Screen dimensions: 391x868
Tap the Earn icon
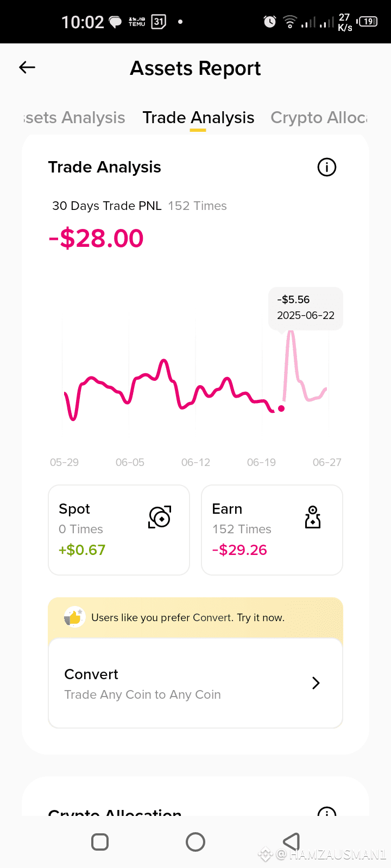tap(313, 517)
